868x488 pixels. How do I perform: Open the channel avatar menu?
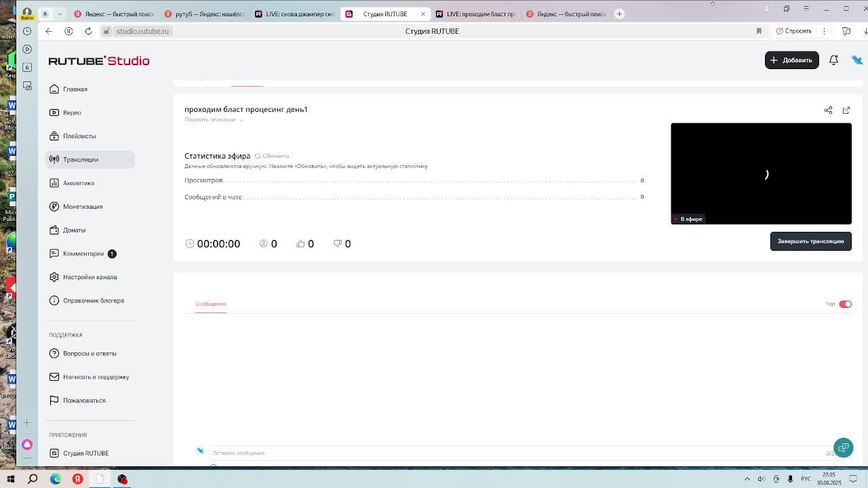point(857,60)
